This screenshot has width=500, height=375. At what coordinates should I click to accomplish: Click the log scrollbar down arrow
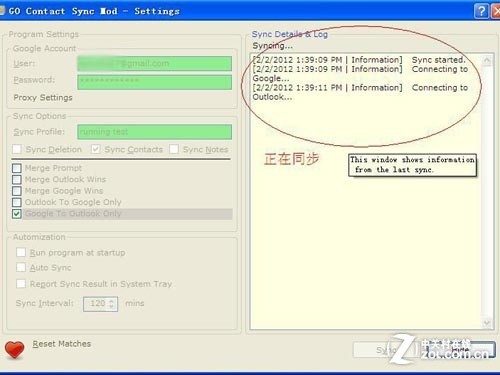pyautogui.click(x=487, y=323)
